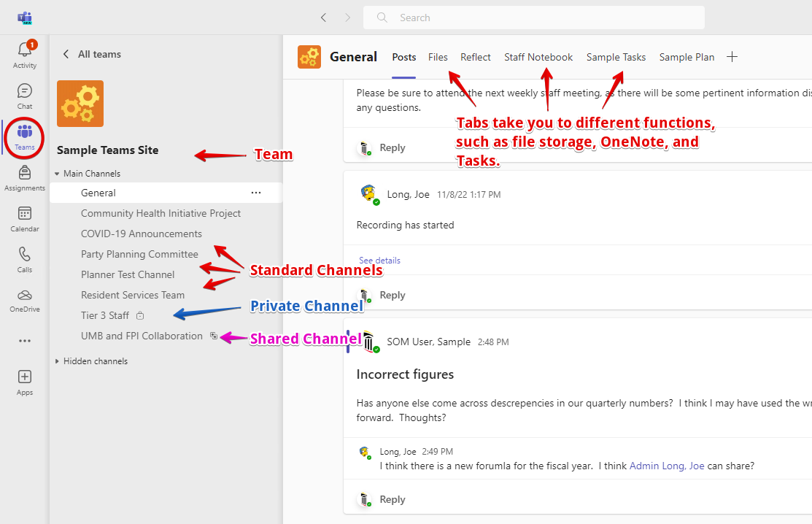Click the add tab plus icon
This screenshot has width=812, height=524.
[x=732, y=57]
